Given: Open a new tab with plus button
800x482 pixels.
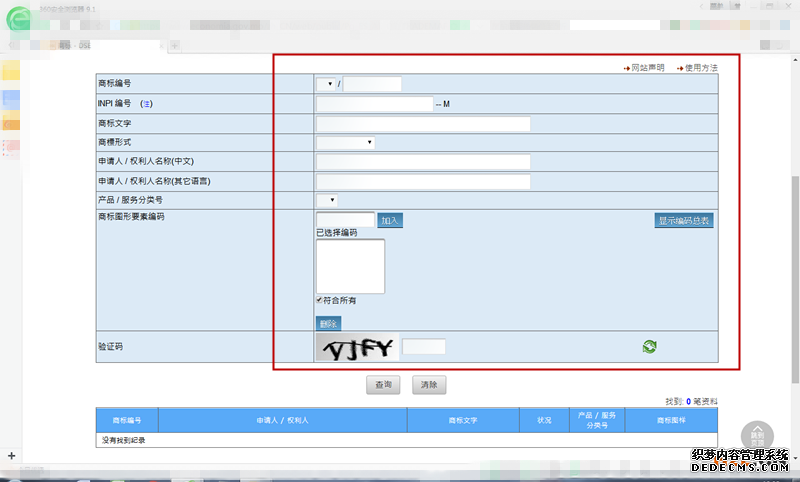Looking at the screenshot, I should pos(174,46).
